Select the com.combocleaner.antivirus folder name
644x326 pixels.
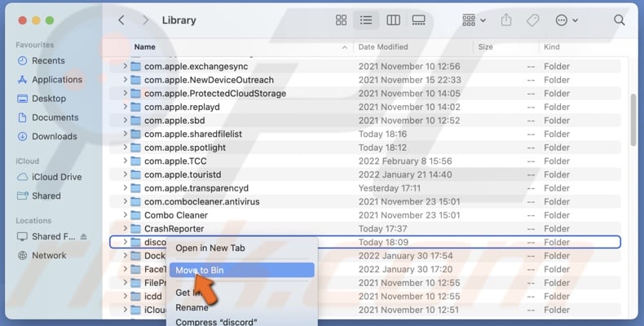click(x=201, y=201)
